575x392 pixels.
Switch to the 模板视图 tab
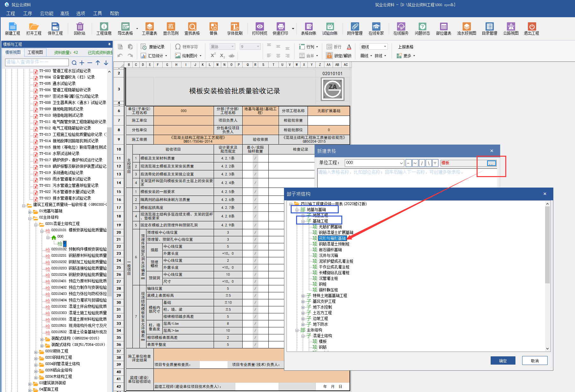[13, 52]
